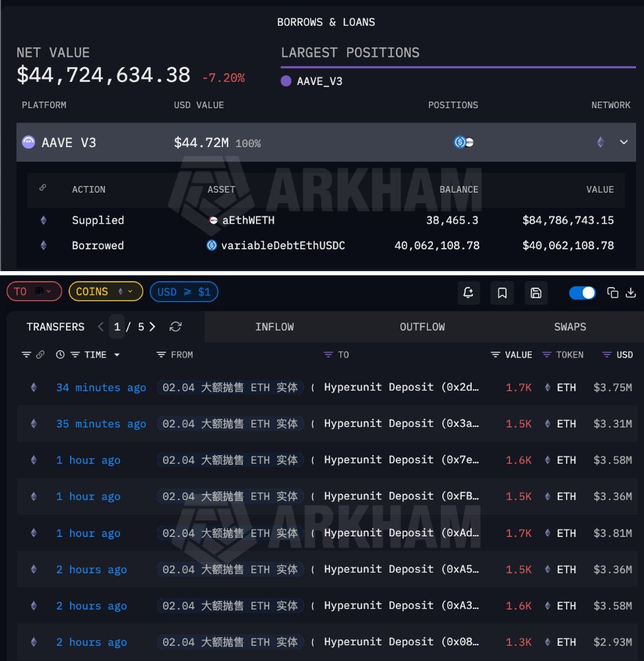The height and width of the screenshot is (661, 644).
Task: Go to next transfers page
Action: (152, 327)
